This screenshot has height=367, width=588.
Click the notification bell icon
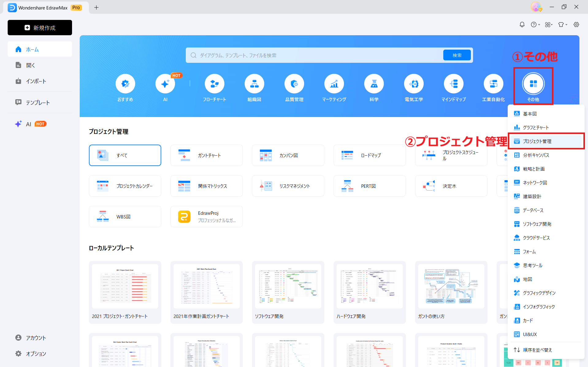coord(522,25)
